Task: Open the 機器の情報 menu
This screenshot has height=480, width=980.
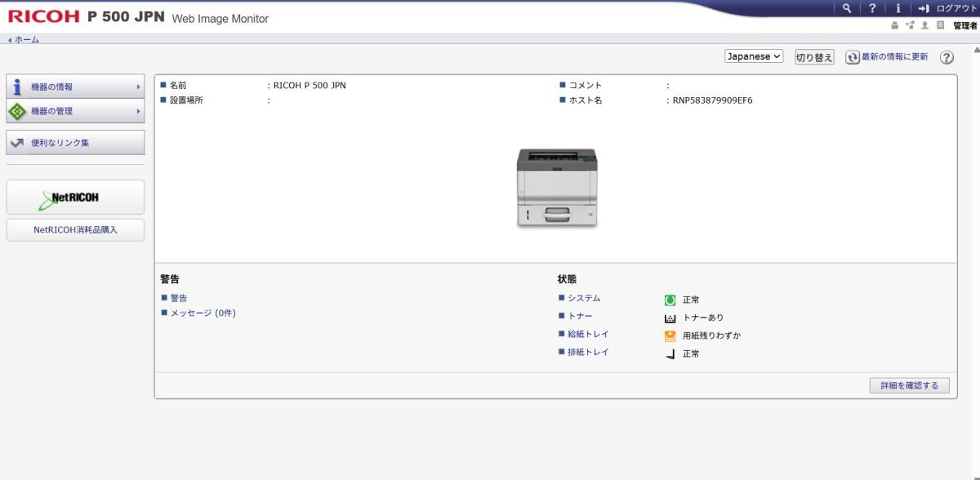Action: pyautogui.click(x=75, y=87)
